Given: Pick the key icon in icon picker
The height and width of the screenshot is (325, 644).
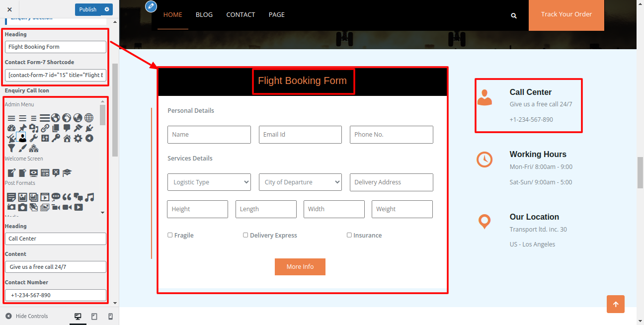Looking at the screenshot, I should [x=56, y=138].
